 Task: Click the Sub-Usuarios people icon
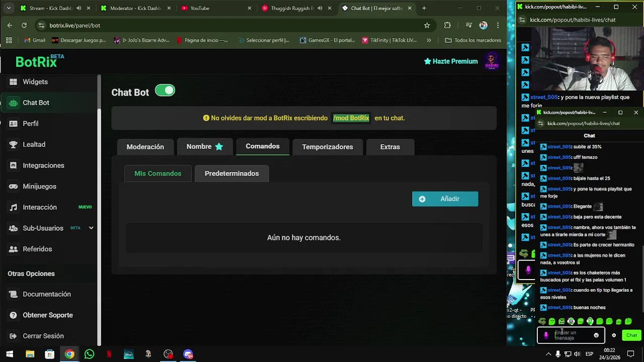(13, 228)
